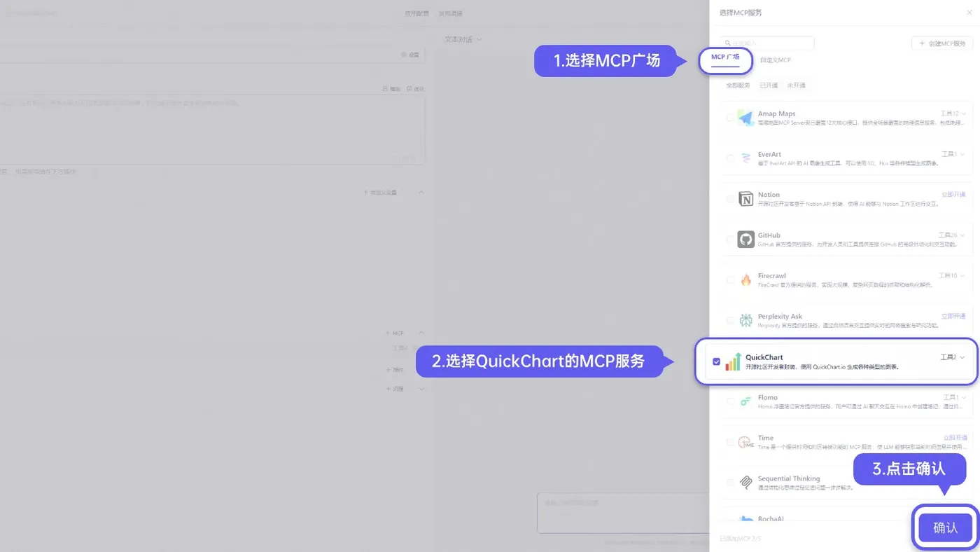Click the Firecrawl flame icon
980x552 pixels.
coord(745,280)
